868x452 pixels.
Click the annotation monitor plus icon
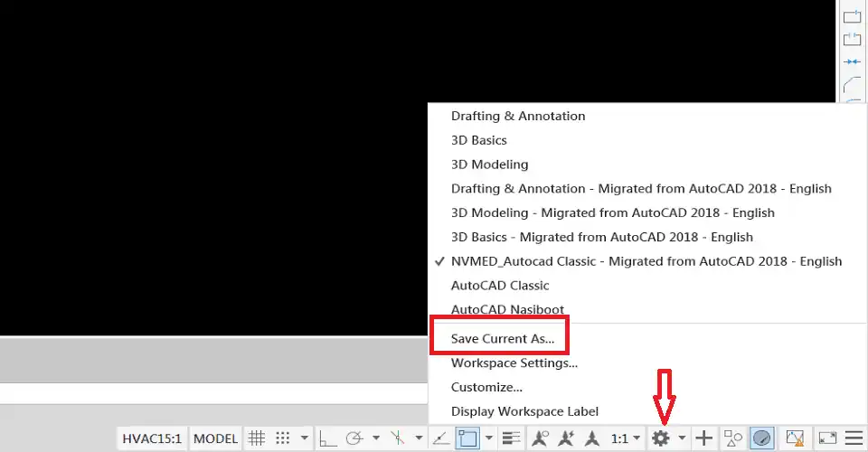(x=704, y=438)
